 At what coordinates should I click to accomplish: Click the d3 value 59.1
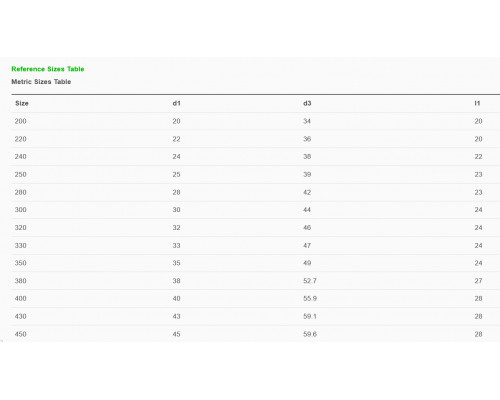[310, 316]
